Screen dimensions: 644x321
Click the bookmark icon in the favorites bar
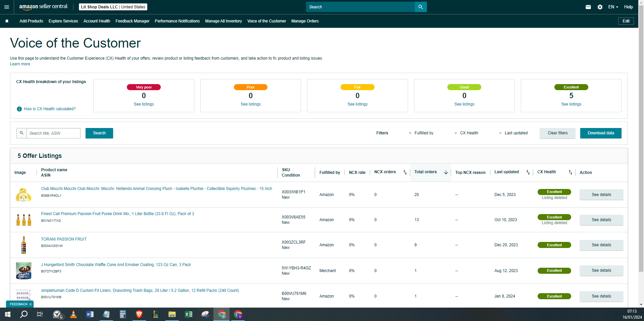[7, 21]
